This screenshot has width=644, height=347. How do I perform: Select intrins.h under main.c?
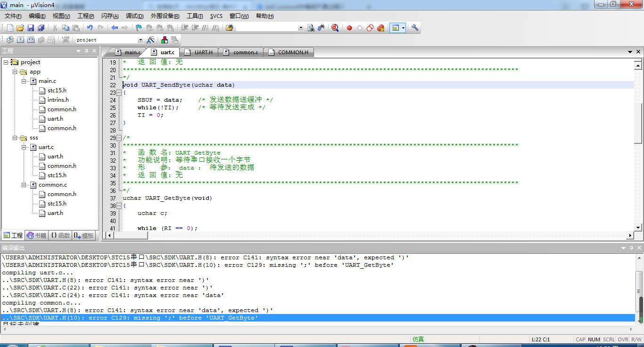click(x=58, y=100)
